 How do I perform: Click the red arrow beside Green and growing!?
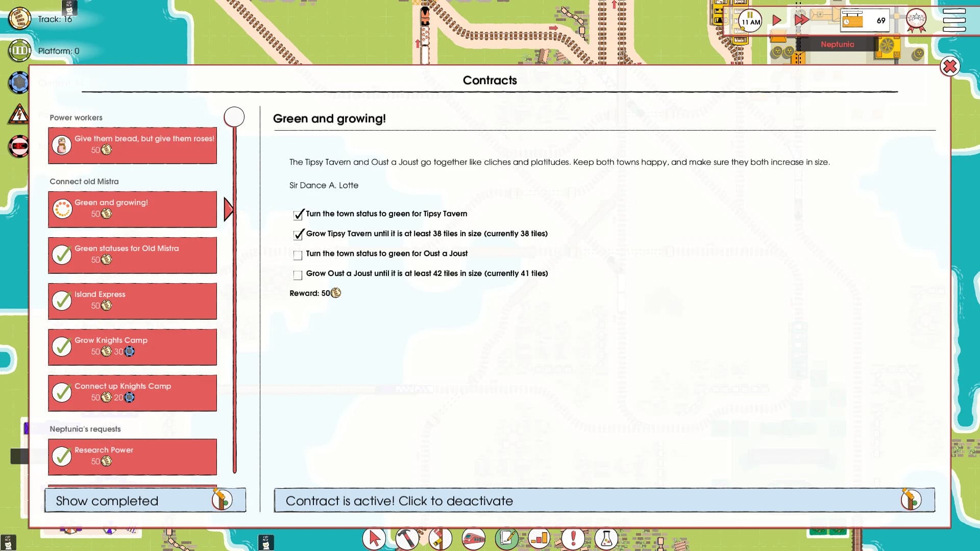(x=228, y=209)
